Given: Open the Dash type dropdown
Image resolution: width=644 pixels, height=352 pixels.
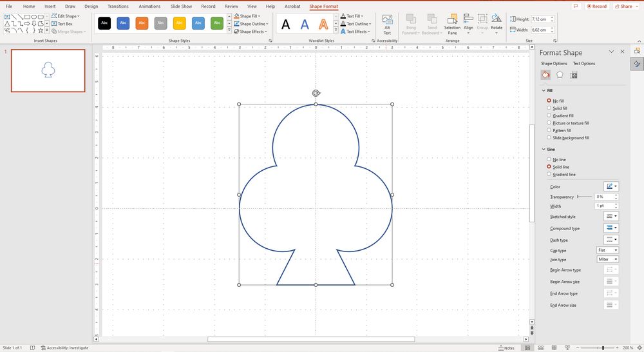Looking at the screenshot, I should pos(611,240).
